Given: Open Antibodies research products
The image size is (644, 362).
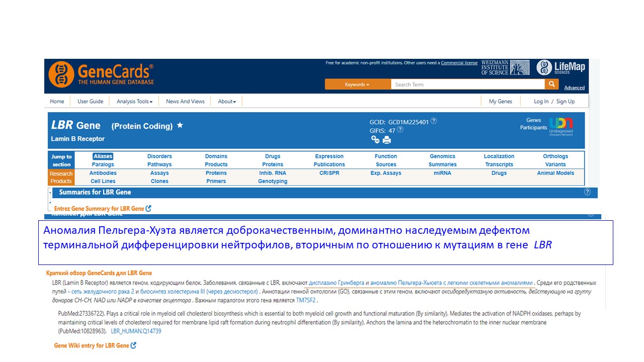Looking at the screenshot, I should tap(103, 173).
